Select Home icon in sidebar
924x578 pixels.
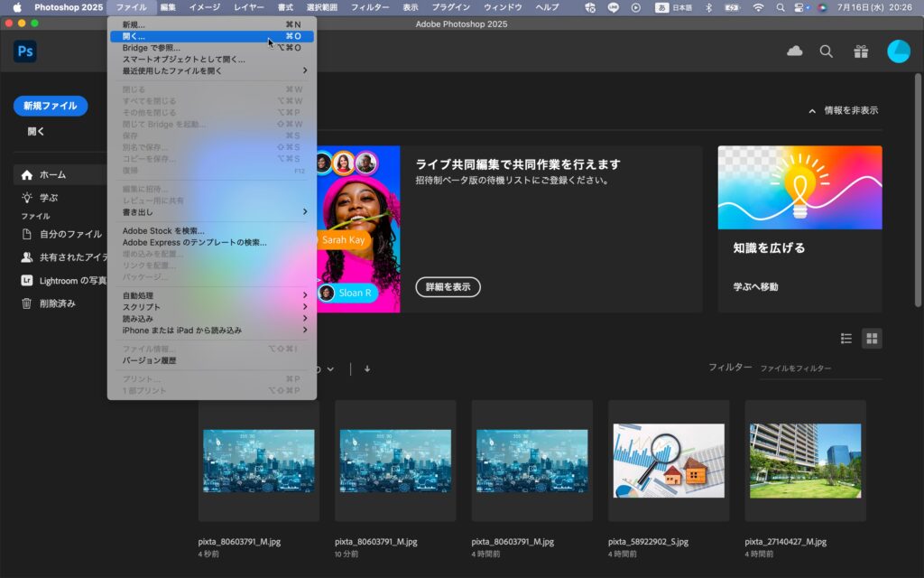(x=26, y=174)
